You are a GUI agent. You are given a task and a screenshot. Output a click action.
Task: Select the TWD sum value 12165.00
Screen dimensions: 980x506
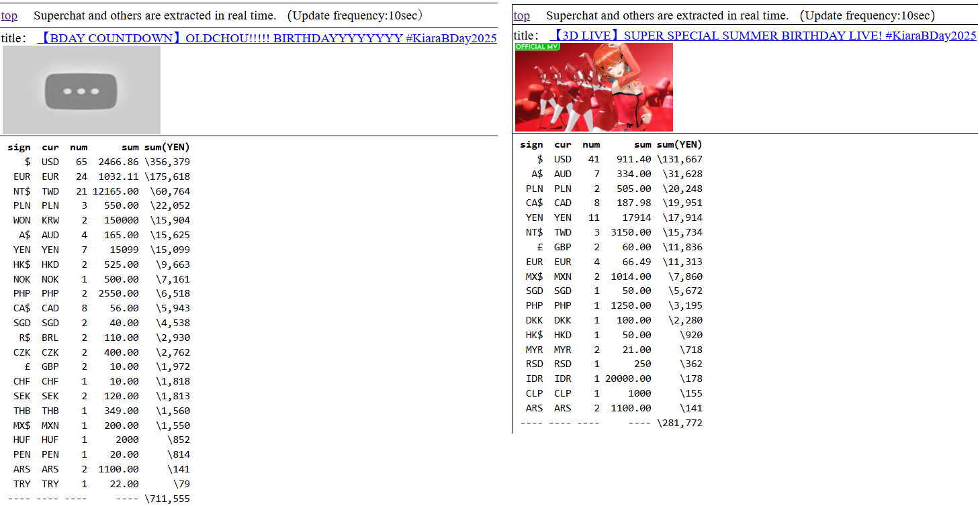coord(116,191)
